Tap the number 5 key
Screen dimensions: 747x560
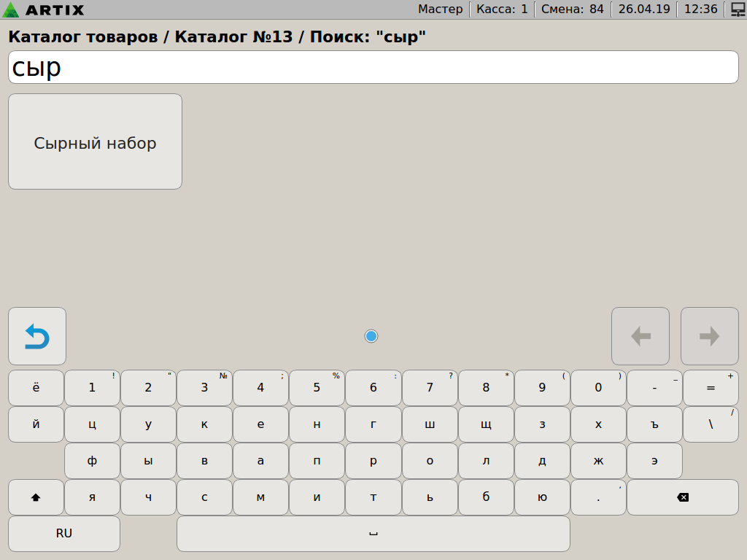[317, 388]
